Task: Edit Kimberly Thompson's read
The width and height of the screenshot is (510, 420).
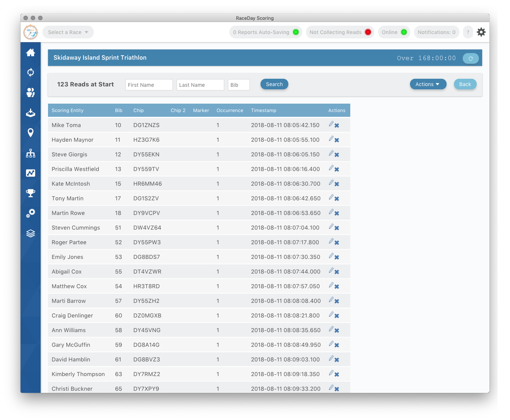Action: coord(331,373)
